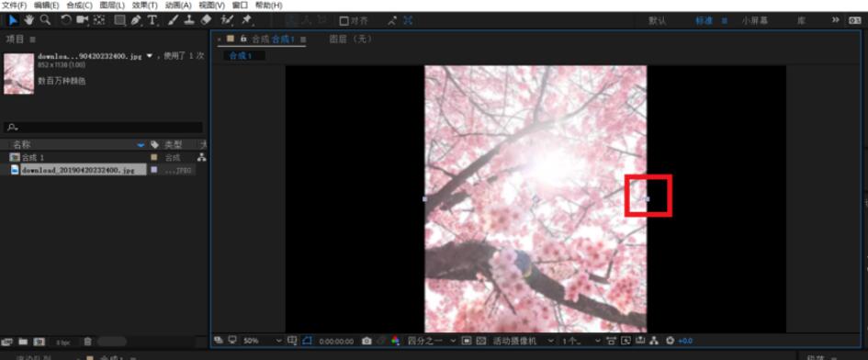This screenshot has height=360, width=868.
Task: Toggle the region of interest button
Action: click(x=466, y=341)
